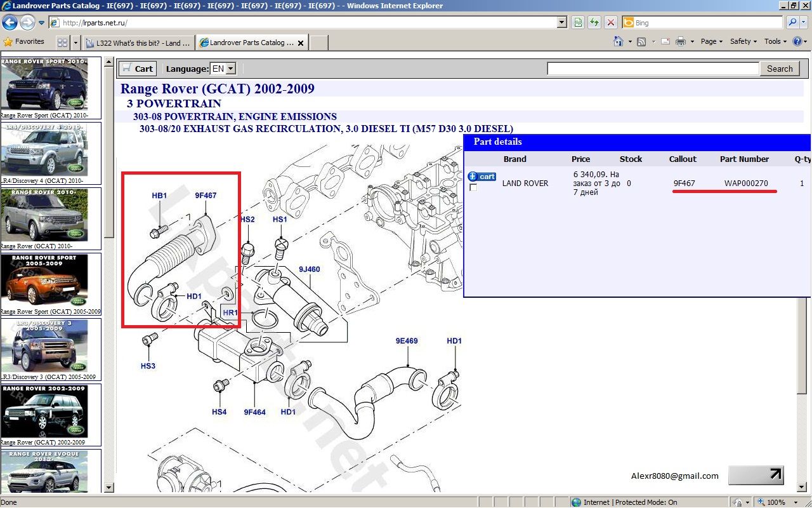Open the Cart button on the page
This screenshot has height=508, width=812.
pyautogui.click(x=138, y=69)
